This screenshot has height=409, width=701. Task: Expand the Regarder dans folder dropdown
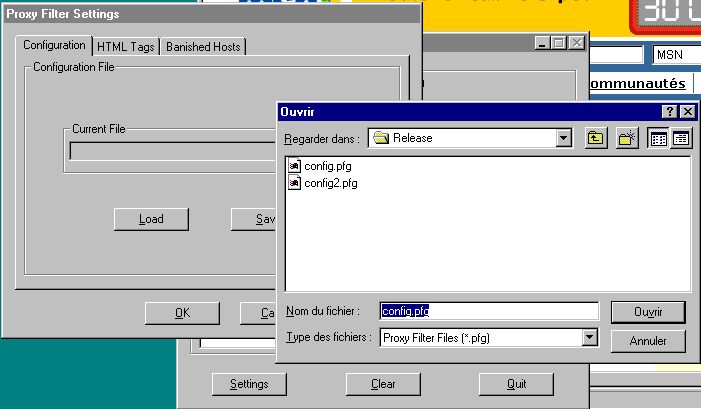click(563, 138)
